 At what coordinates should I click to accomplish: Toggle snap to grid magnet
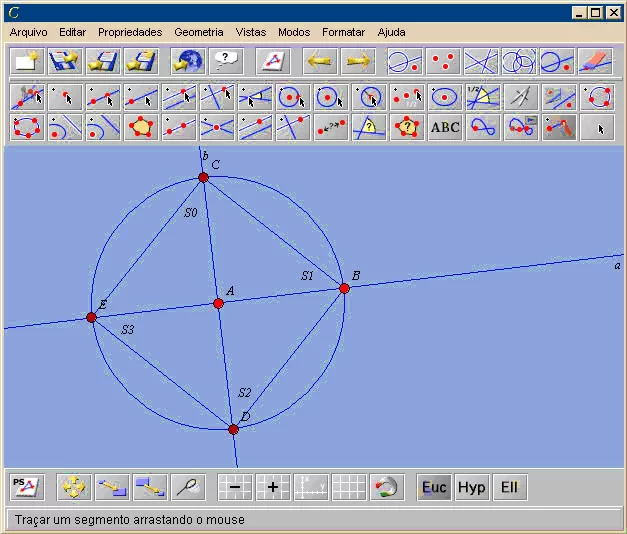tap(387, 487)
